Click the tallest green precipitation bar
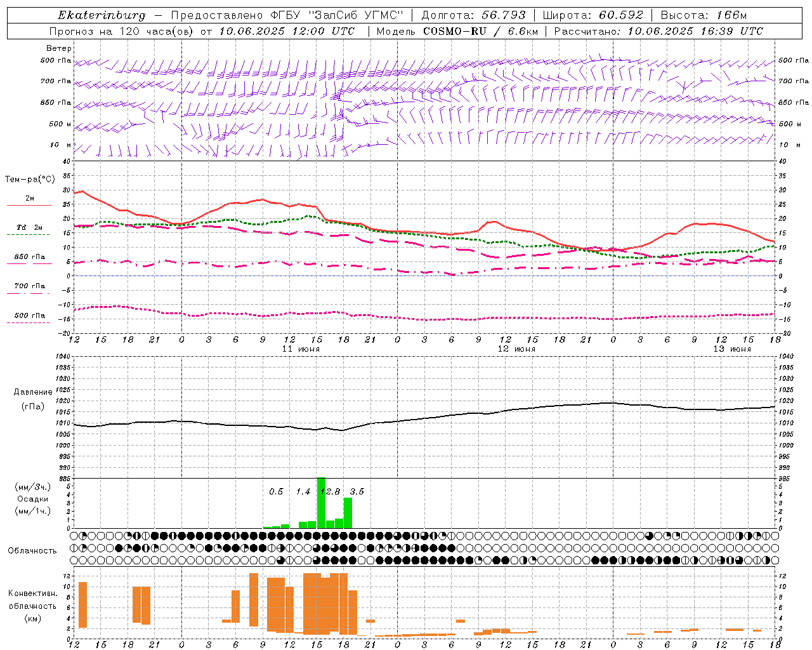 321,503
